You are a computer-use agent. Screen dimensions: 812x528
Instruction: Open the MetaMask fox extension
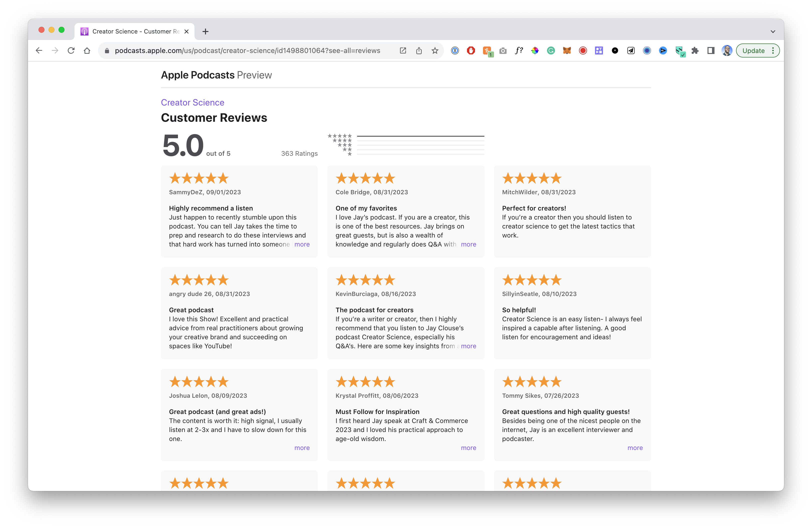coord(567,50)
